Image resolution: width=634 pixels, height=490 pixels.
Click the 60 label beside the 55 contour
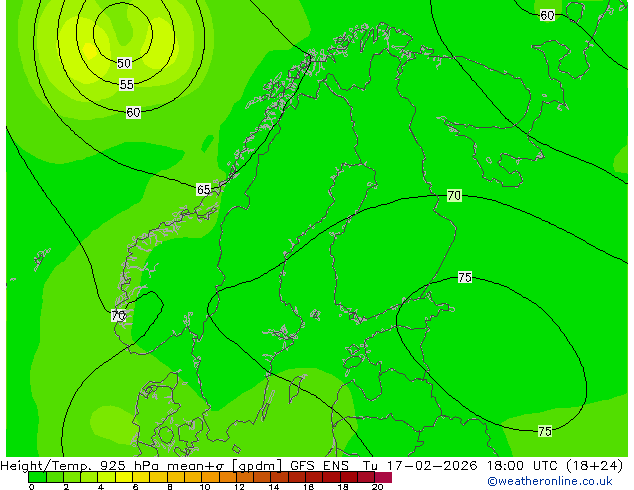click(x=133, y=112)
